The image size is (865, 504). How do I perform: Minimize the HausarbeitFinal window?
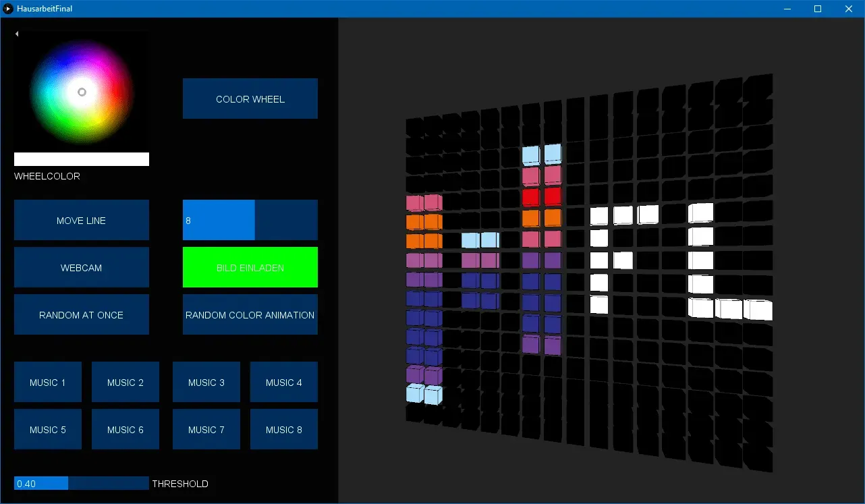787,9
